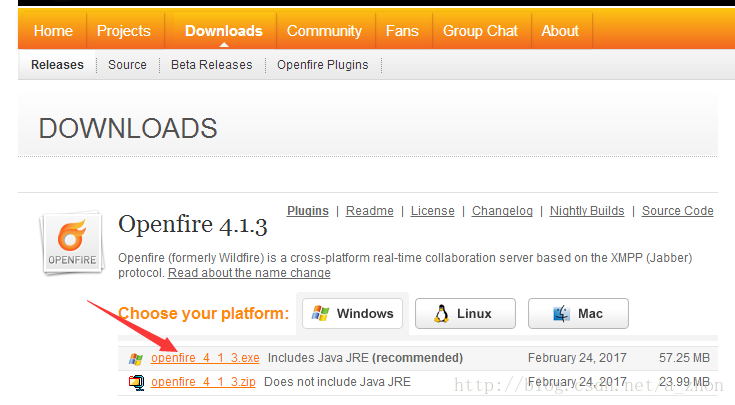Open the License link
This screenshot has width=735, height=405.
(433, 211)
